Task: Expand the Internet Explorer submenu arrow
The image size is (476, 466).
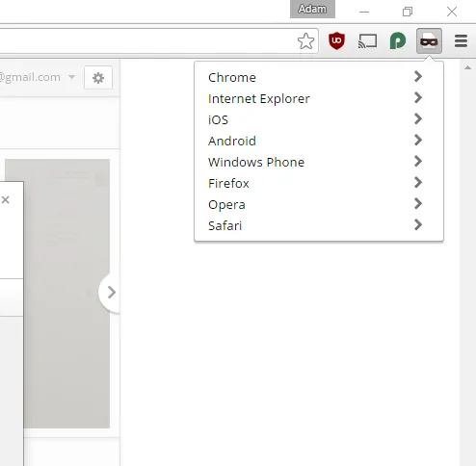Action: 418,97
